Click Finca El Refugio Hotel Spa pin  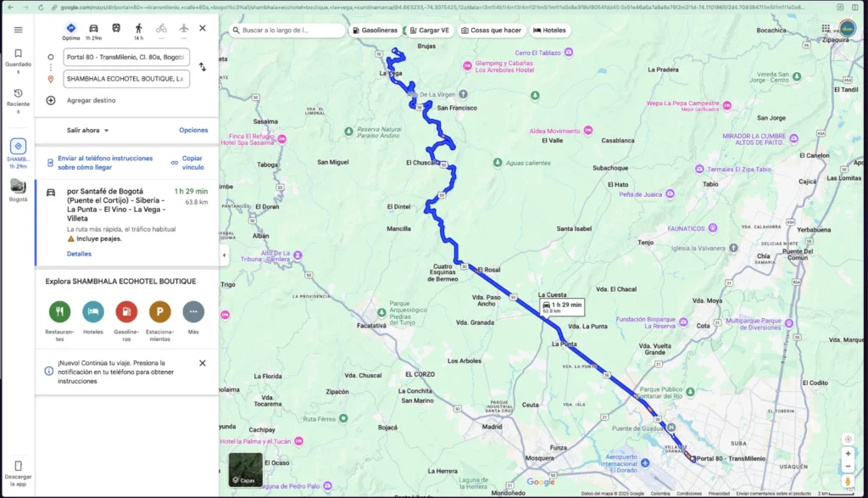[x=282, y=139]
